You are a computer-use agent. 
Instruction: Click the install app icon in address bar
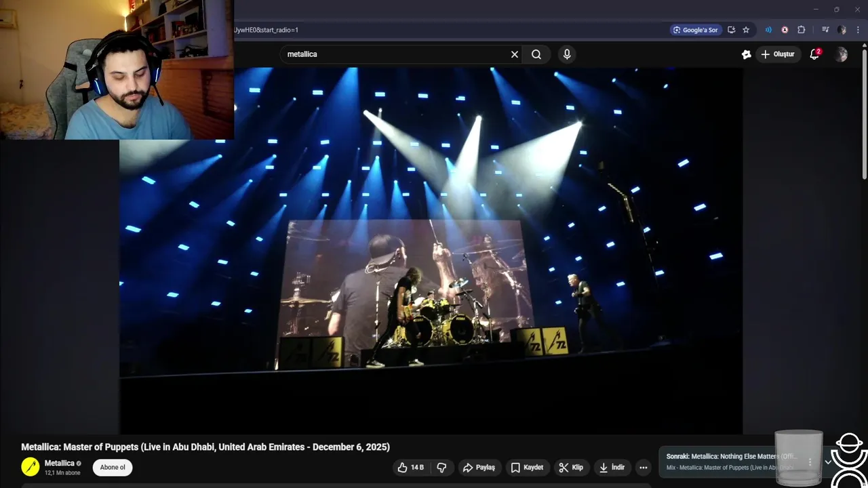(731, 30)
